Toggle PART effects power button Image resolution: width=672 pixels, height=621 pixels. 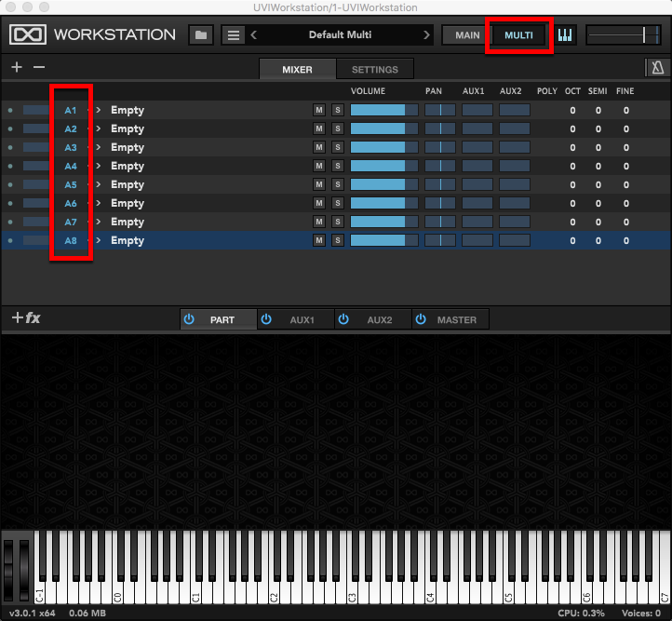point(189,319)
